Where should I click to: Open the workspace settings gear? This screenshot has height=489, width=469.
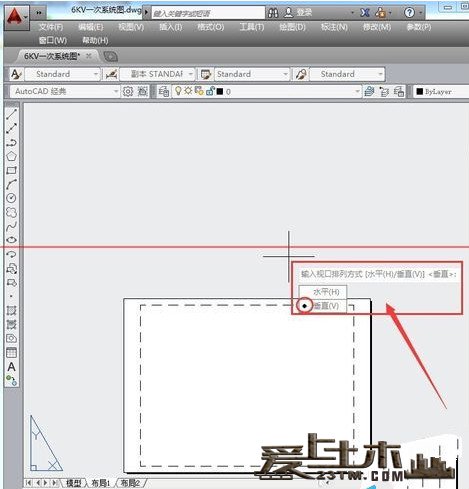128,91
